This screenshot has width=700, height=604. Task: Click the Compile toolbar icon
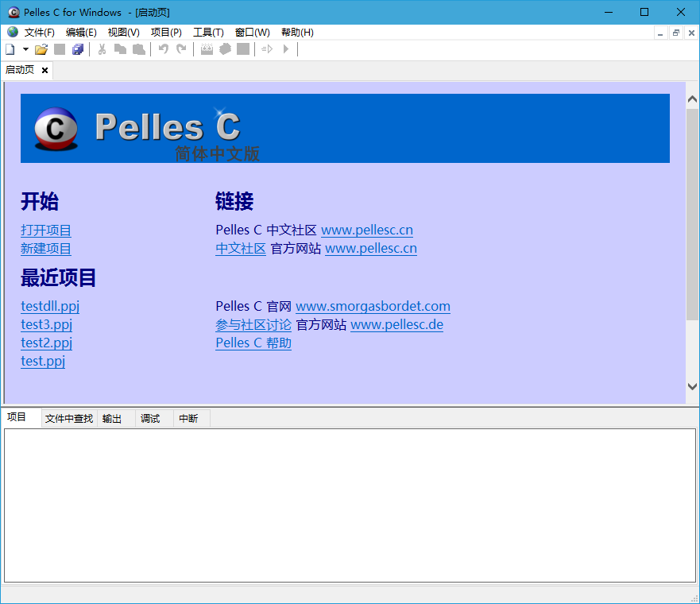click(207, 49)
